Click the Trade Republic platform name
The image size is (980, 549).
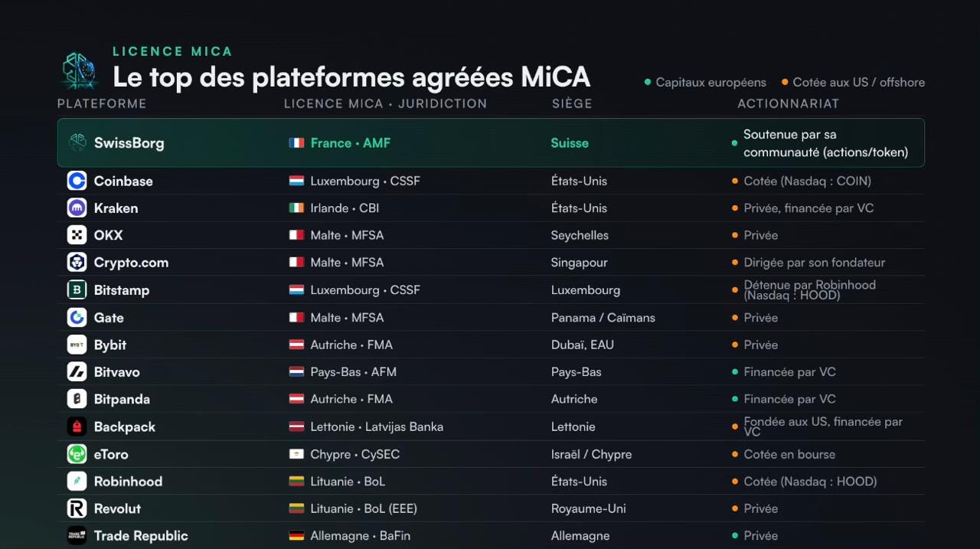point(141,535)
